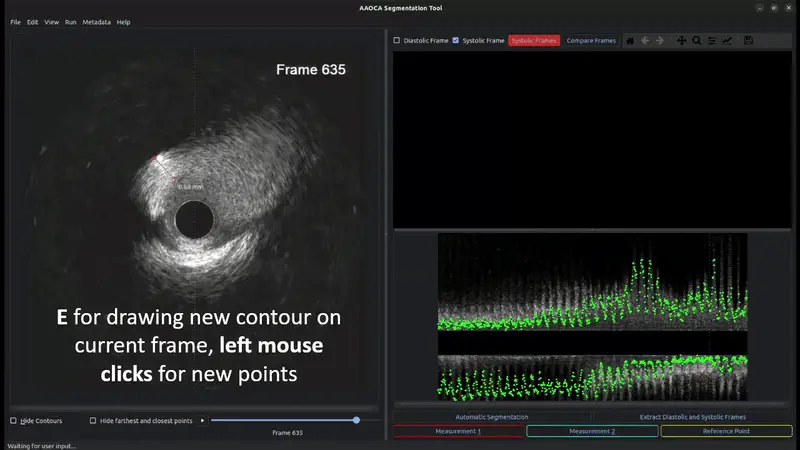
Task: Click Extract Diastolic and Systolic Frames
Action: coord(692,417)
